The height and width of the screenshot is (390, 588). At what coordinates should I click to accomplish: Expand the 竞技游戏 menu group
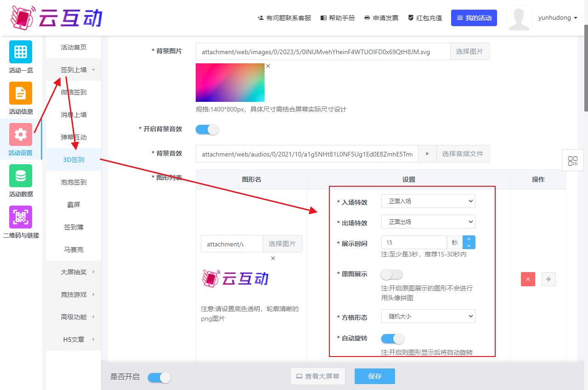73,295
